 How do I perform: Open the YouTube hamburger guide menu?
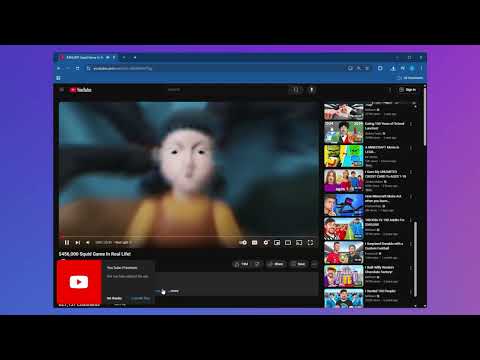(62, 90)
